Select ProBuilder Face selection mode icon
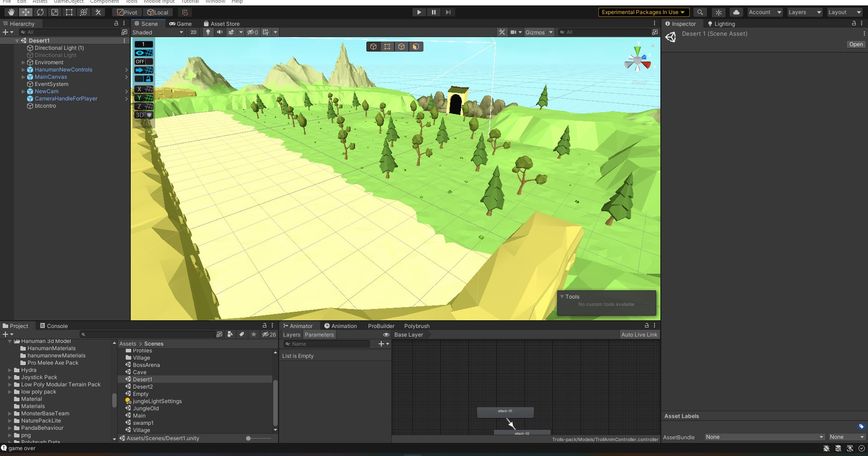 (x=416, y=47)
